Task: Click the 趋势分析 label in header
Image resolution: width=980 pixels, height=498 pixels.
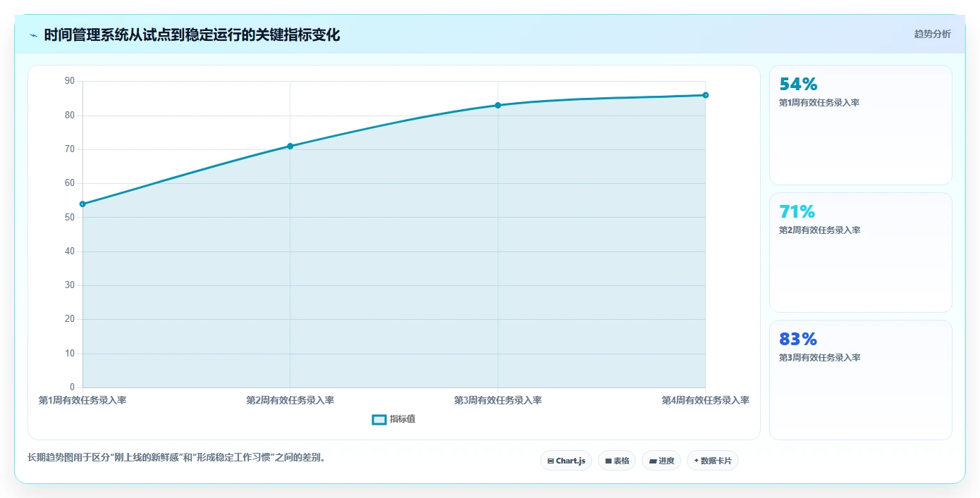Action: pyautogui.click(x=932, y=34)
